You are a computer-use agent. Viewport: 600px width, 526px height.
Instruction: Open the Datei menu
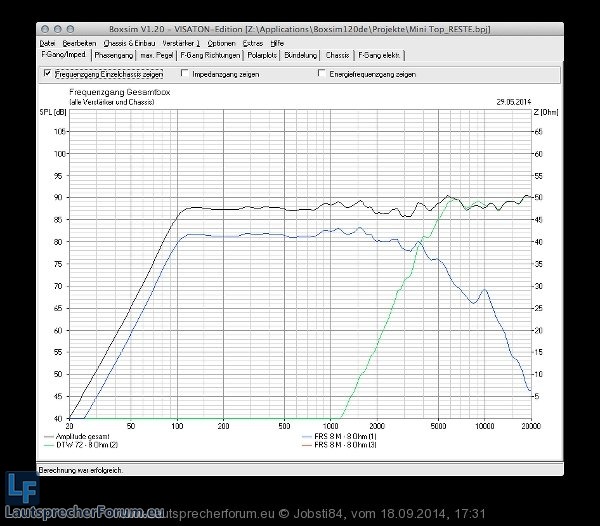(47, 44)
